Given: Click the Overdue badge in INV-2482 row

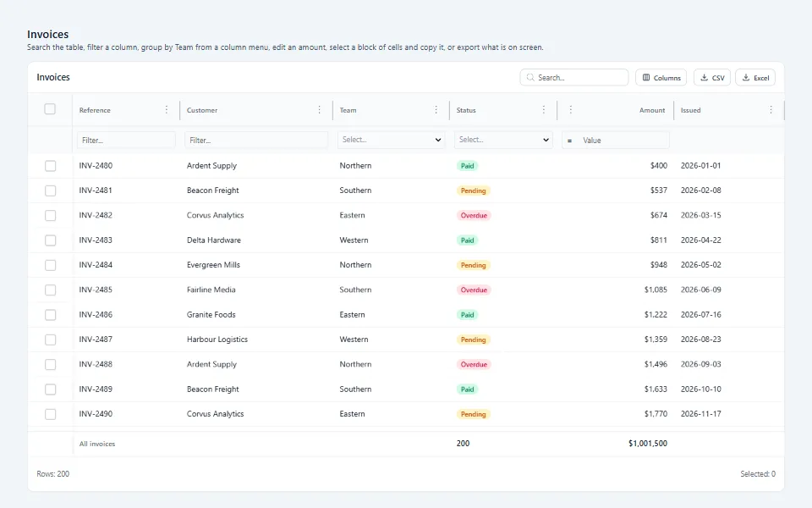Looking at the screenshot, I should point(474,215).
